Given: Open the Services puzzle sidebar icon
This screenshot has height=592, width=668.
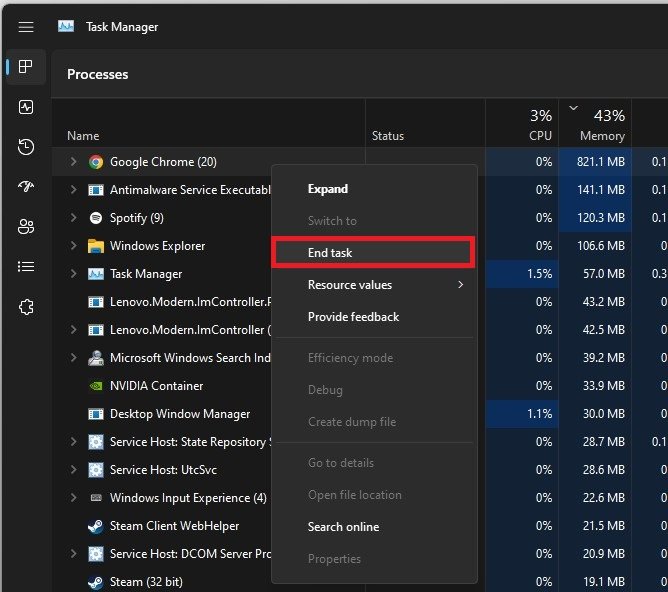Looking at the screenshot, I should coord(26,307).
